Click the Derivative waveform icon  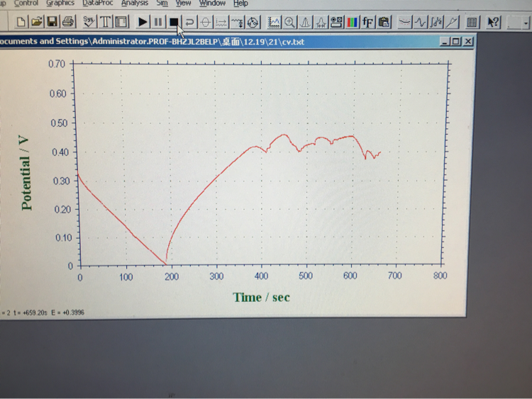point(421,23)
